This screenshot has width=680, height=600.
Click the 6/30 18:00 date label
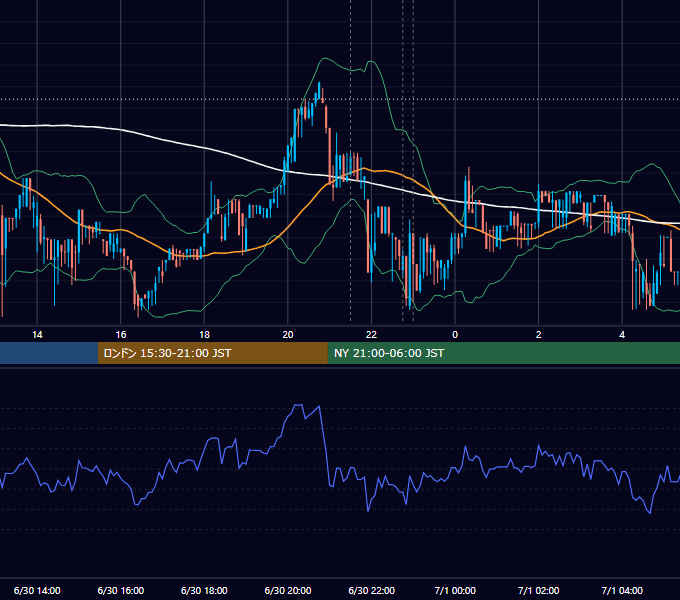click(204, 590)
